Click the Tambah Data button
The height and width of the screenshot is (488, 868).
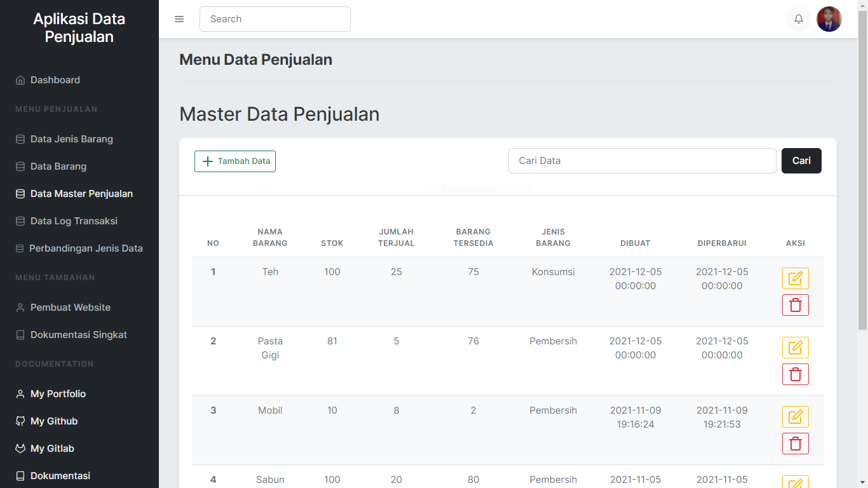coord(235,161)
